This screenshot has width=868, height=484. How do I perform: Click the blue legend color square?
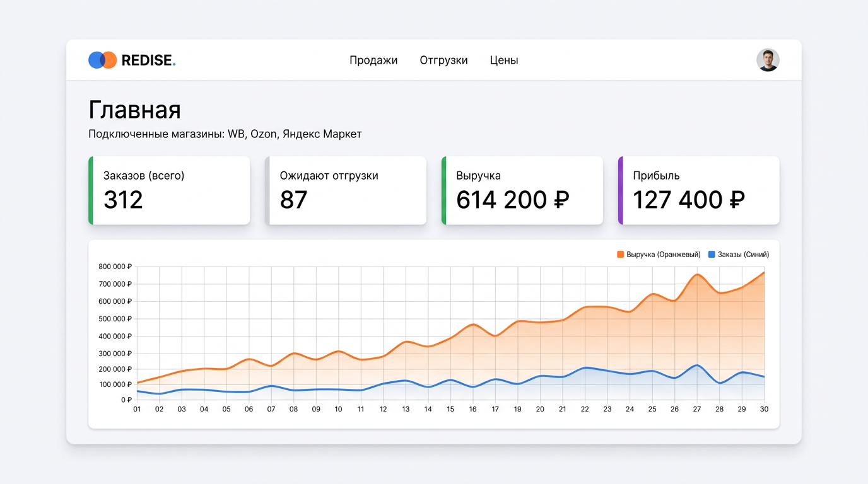(712, 255)
